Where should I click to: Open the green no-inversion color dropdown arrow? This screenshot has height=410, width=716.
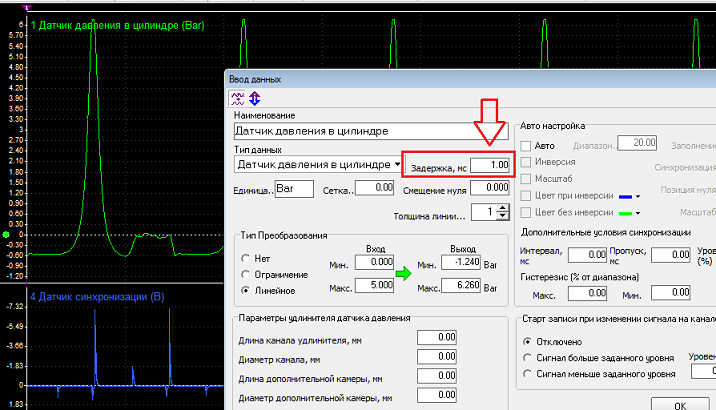tap(638, 213)
